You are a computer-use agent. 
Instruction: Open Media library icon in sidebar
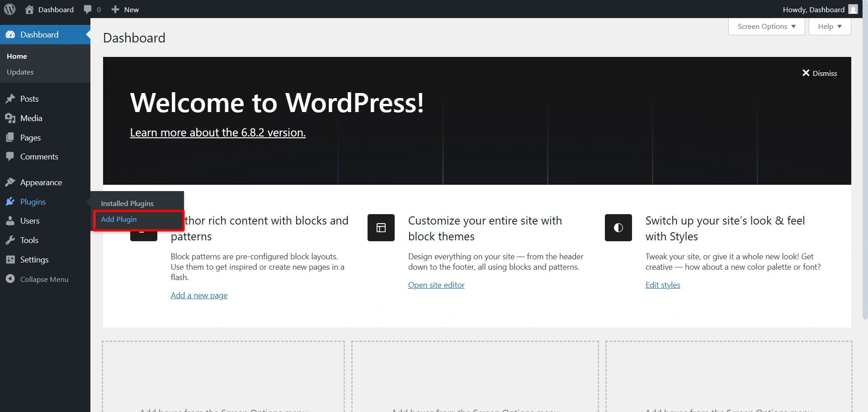pyautogui.click(x=10, y=118)
